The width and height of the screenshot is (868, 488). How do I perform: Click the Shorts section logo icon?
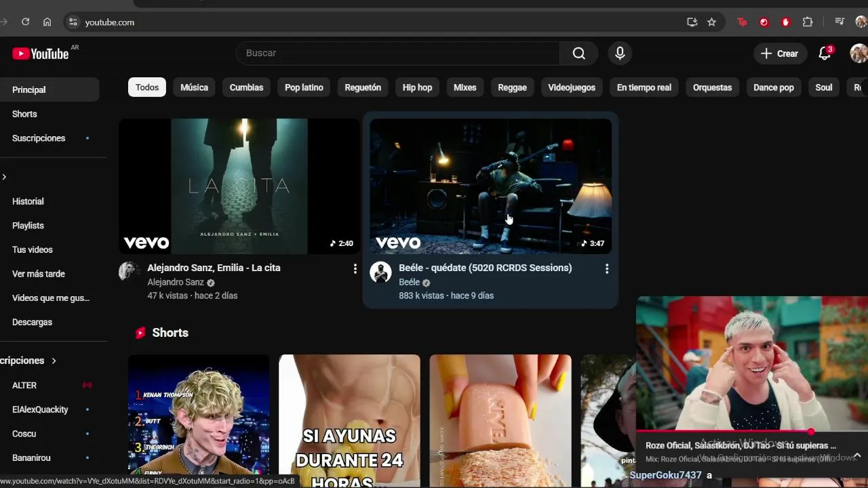click(x=140, y=333)
